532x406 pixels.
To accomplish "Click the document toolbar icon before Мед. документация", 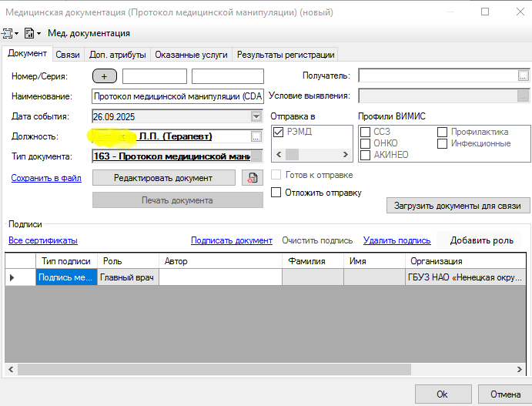I will tap(31, 33).
